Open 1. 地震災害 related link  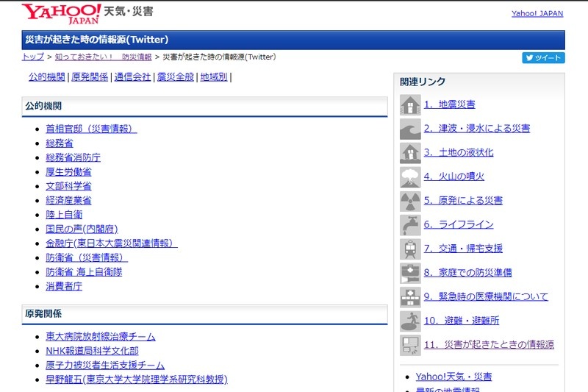[450, 104]
